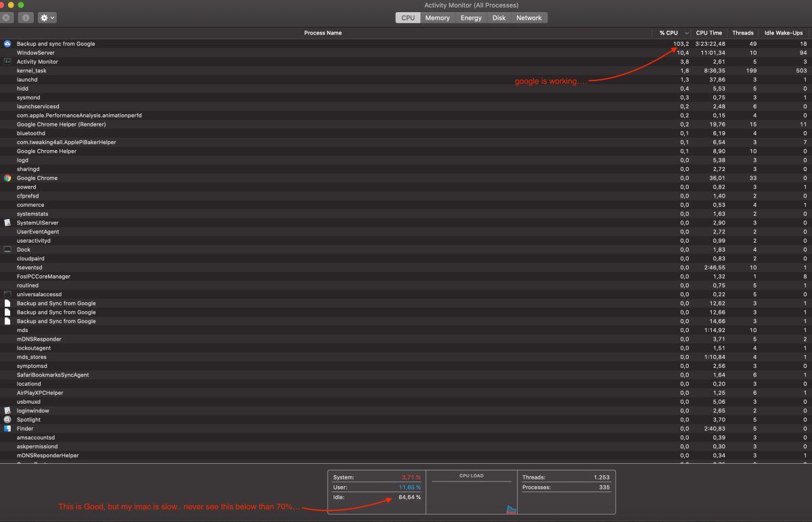
Task: Click the Idle 84,64 % value
Action: pos(409,498)
